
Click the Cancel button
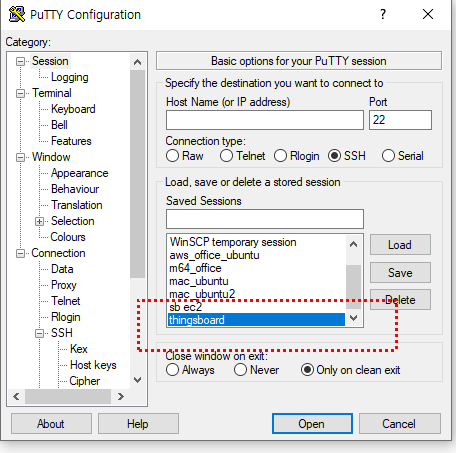pos(400,424)
